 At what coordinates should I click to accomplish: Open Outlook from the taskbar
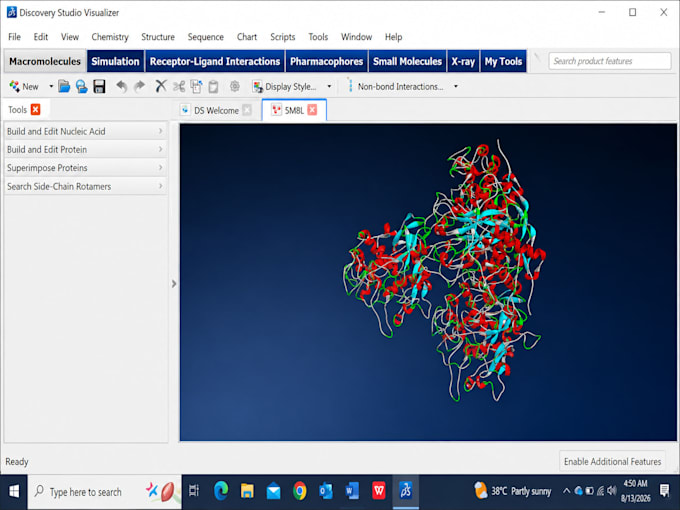[x=326, y=491]
